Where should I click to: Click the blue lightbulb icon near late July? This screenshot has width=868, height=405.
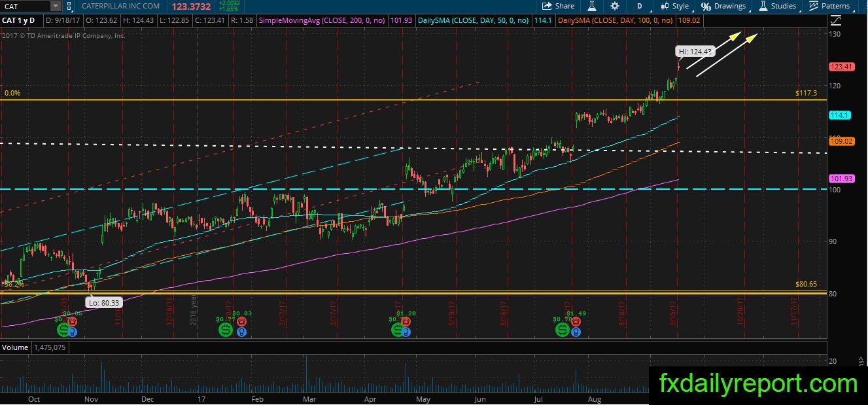[575, 332]
